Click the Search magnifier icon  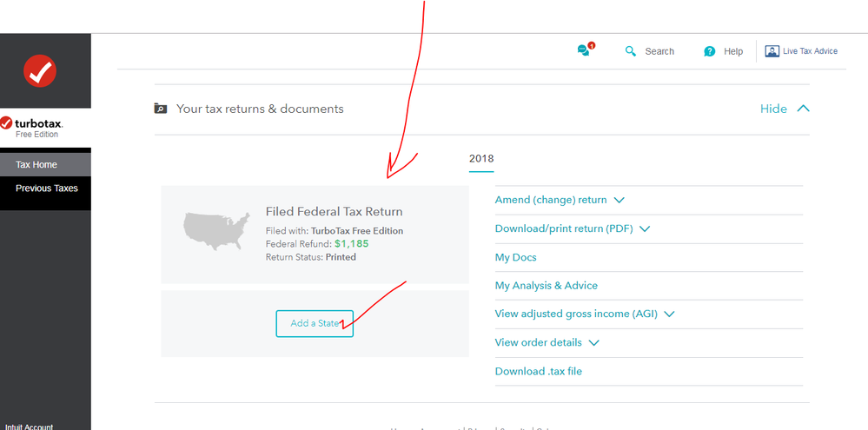(631, 51)
